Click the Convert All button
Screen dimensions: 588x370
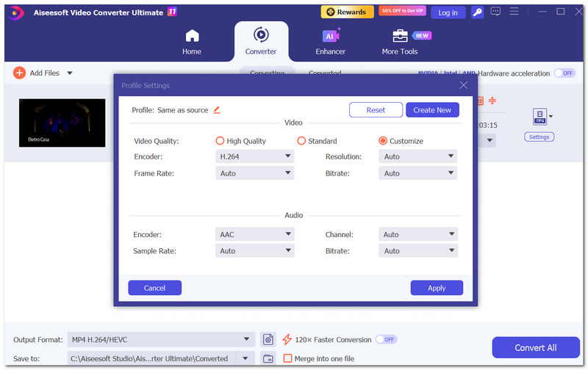[x=536, y=347]
